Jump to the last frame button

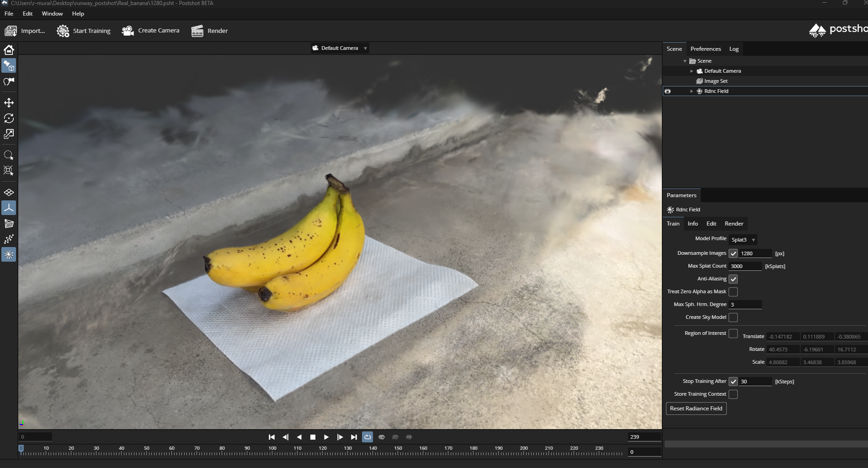[354, 437]
